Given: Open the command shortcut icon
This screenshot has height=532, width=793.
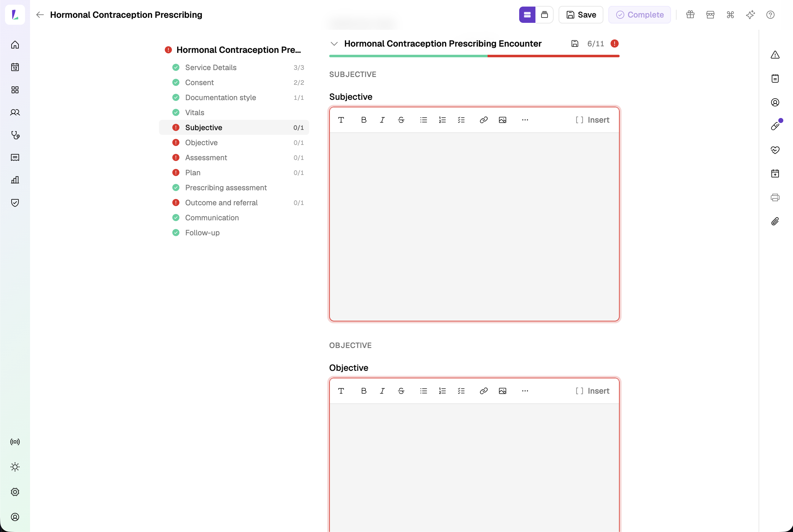Looking at the screenshot, I should tap(730, 15).
